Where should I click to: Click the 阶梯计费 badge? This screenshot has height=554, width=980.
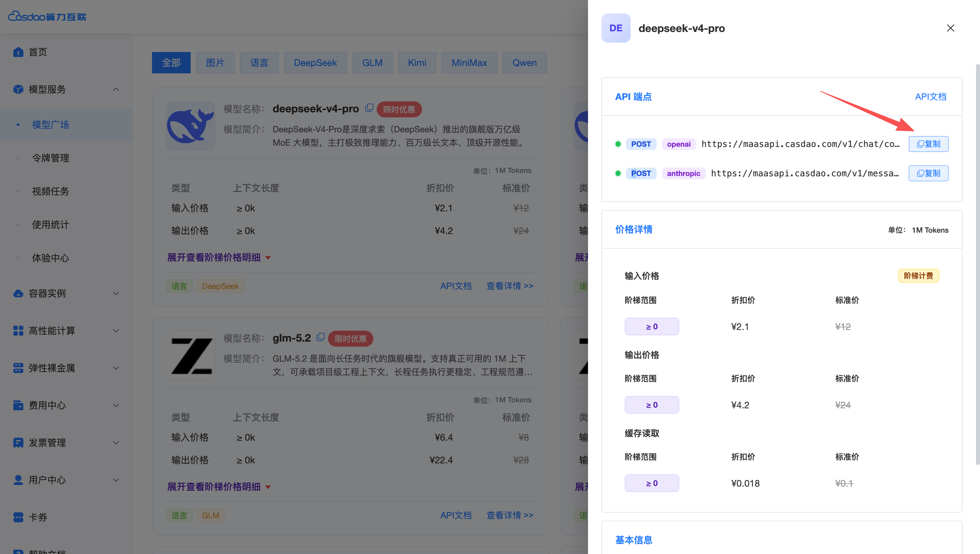(x=918, y=275)
